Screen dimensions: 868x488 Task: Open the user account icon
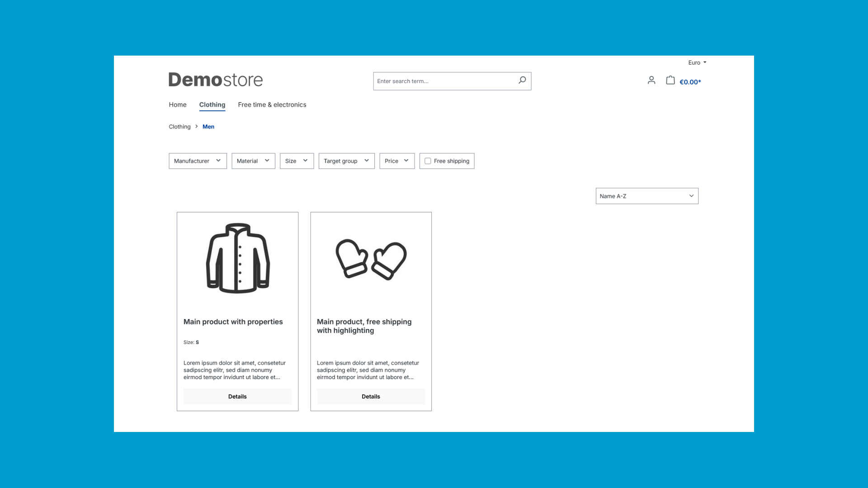(651, 80)
